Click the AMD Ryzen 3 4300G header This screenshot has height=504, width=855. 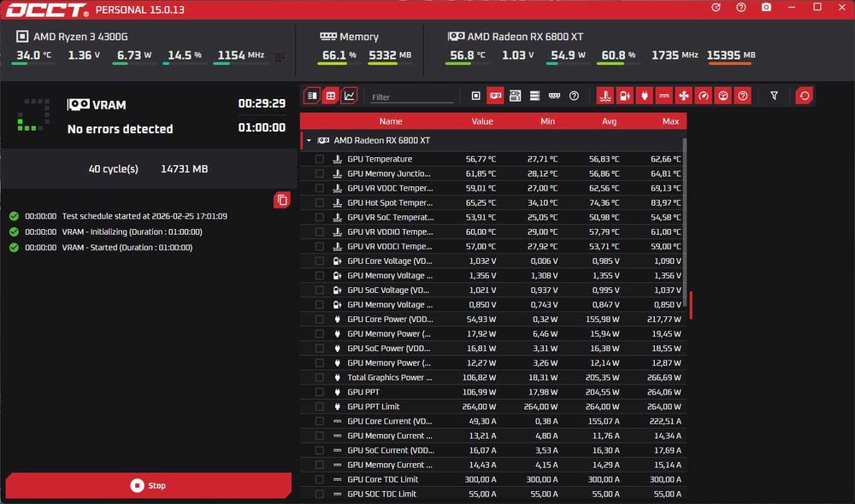click(x=72, y=37)
